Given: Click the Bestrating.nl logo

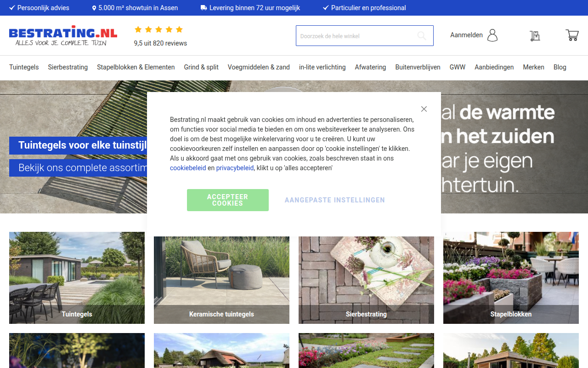Looking at the screenshot, I should tap(63, 36).
